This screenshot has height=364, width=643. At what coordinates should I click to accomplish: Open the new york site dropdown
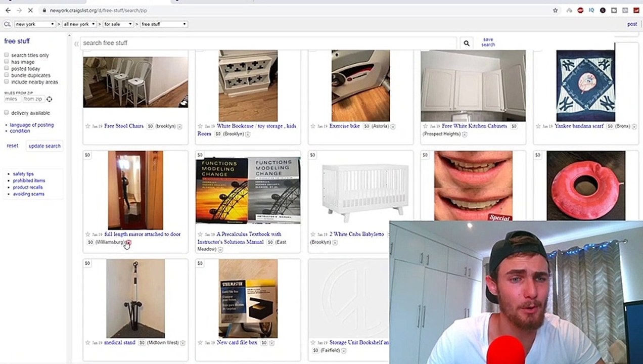[34, 24]
